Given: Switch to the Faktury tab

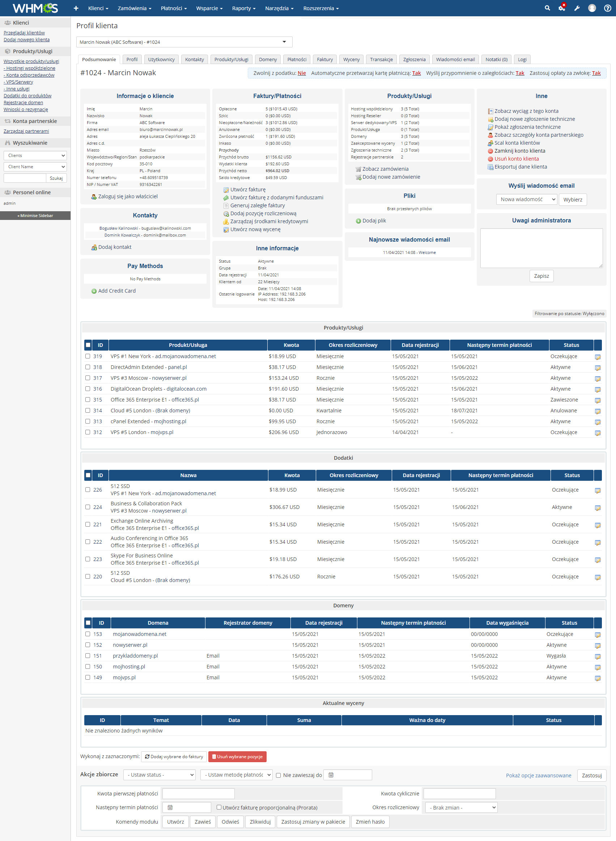Looking at the screenshot, I should click(324, 59).
